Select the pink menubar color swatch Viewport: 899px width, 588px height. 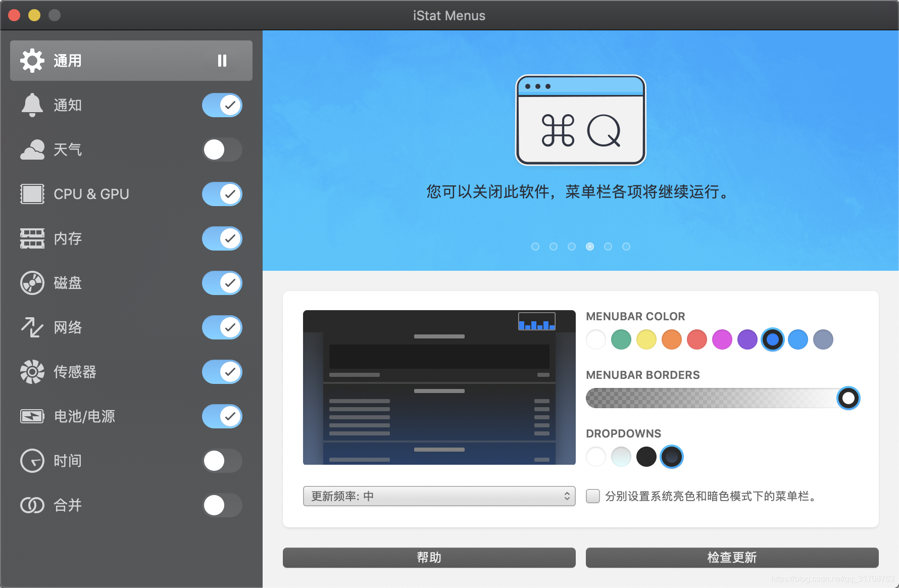click(722, 339)
